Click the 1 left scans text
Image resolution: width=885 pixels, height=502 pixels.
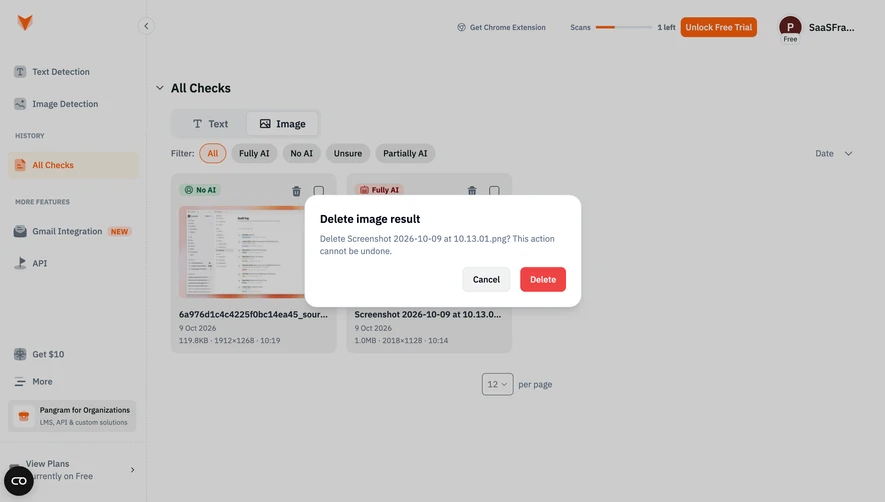(666, 27)
